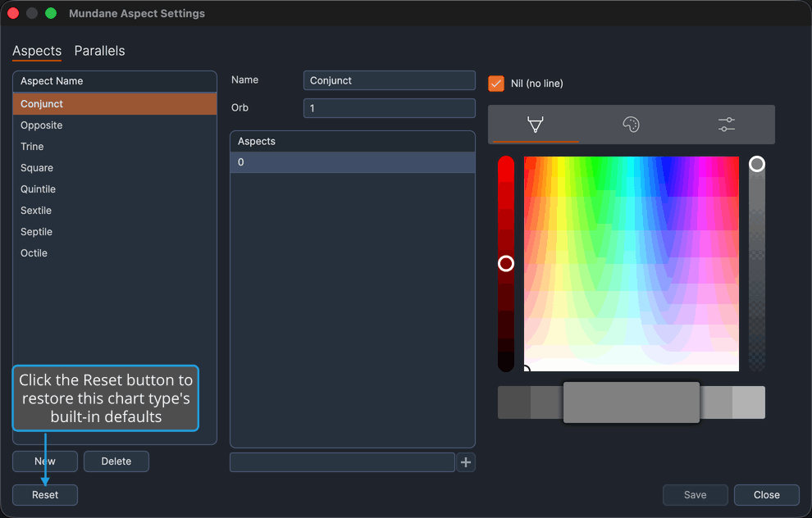
Task: Click the Aspect Name column header
Action: 115,81
